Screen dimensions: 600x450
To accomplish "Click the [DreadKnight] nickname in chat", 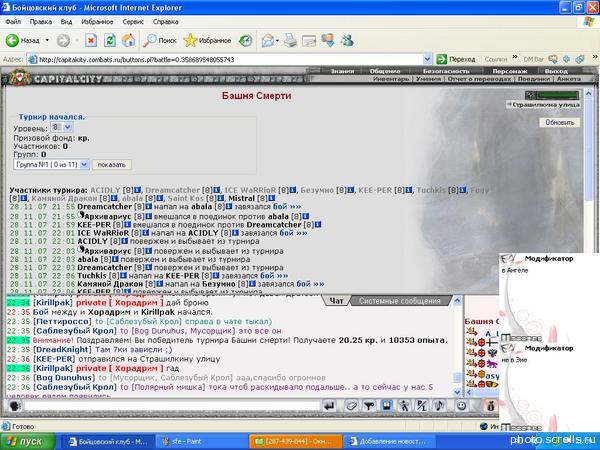I will tap(62, 350).
